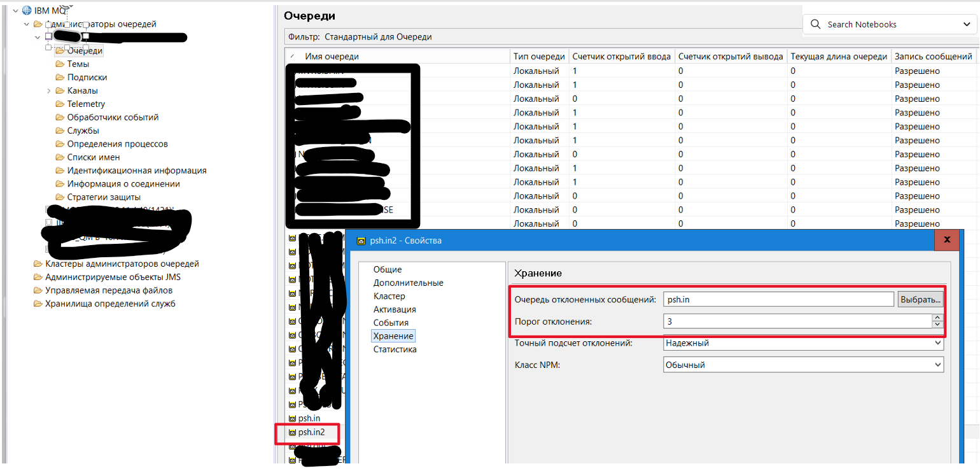Viewport: 980px width, 473px height.
Task: Switch to the Общие properties page
Action: click(387, 269)
